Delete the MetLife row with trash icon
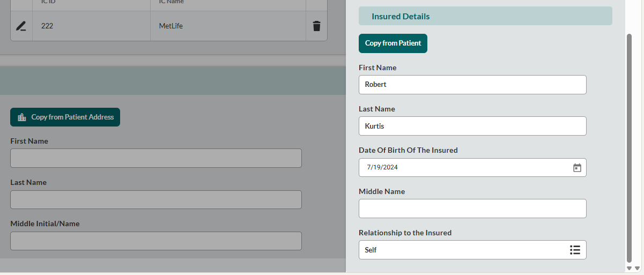Image resolution: width=644 pixels, height=275 pixels. [316, 26]
